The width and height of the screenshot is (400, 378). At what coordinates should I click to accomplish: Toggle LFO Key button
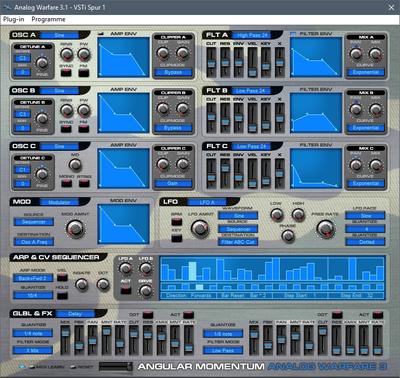(x=176, y=238)
